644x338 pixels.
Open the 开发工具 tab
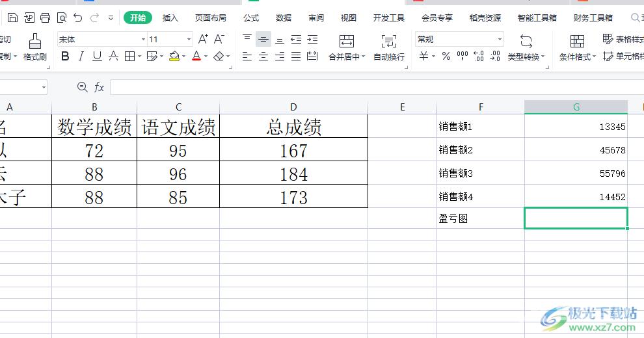388,18
